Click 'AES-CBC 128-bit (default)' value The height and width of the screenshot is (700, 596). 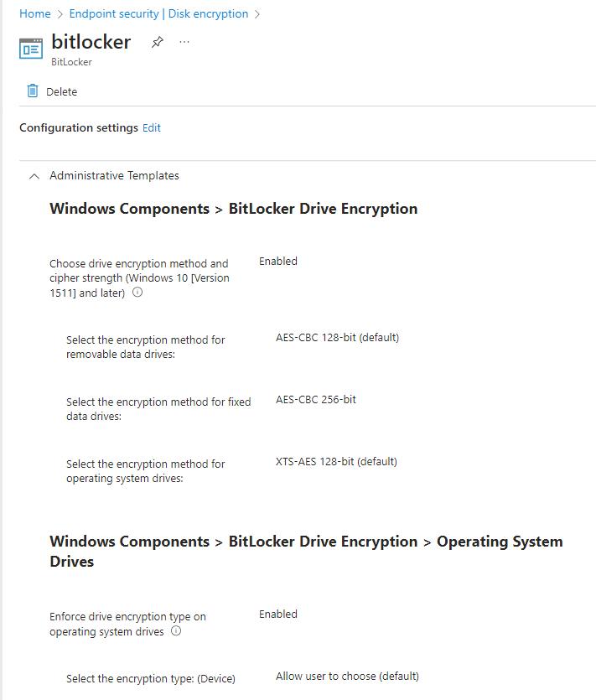(337, 338)
